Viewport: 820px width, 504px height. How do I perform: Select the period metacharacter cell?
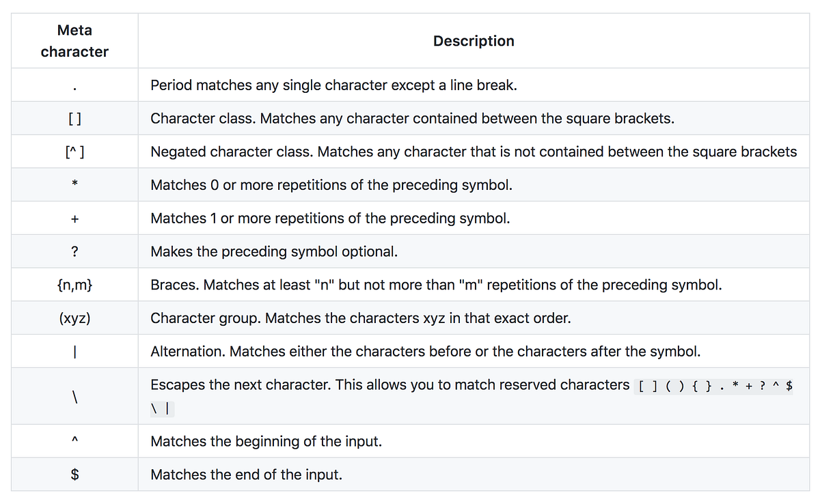tap(74, 85)
